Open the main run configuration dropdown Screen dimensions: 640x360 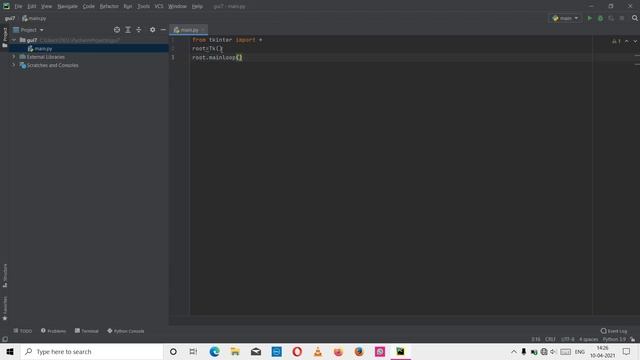click(565, 18)
